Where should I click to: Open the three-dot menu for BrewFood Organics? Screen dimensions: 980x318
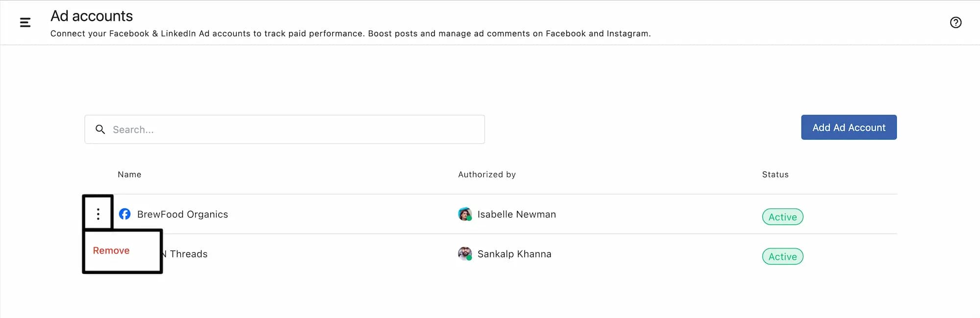coord(98,214)
